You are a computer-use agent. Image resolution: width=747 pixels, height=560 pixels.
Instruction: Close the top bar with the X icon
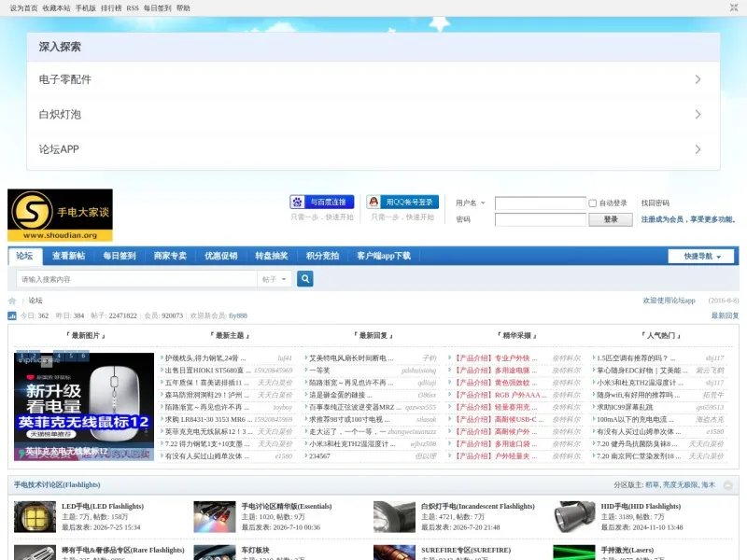coord(734,7)
